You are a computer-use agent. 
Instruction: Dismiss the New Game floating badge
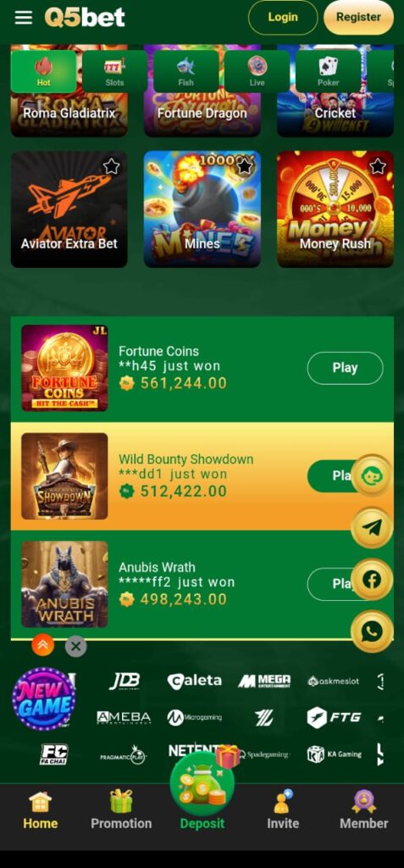coord(76,645)
